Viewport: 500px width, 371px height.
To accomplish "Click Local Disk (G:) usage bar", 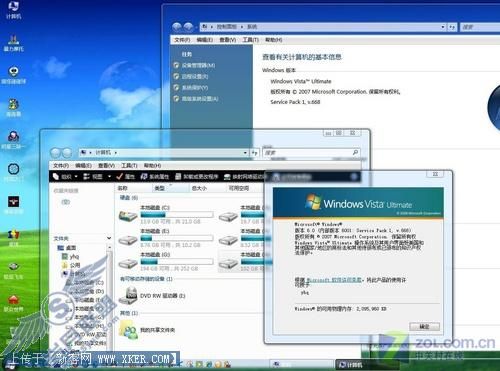I will coord(177,261).
